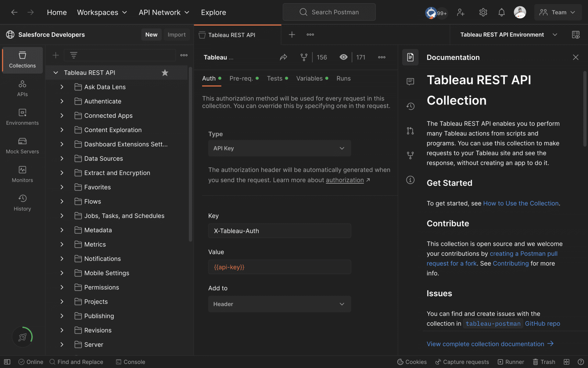The width and height of the screenshot is (588, 368).
Task: Close the Documentation panel
Action: click(x=576, y=57)
